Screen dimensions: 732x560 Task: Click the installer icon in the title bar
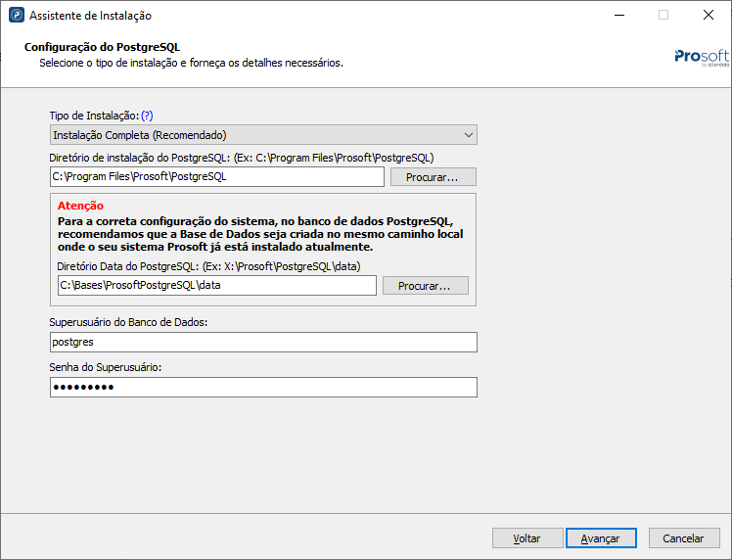16,16
